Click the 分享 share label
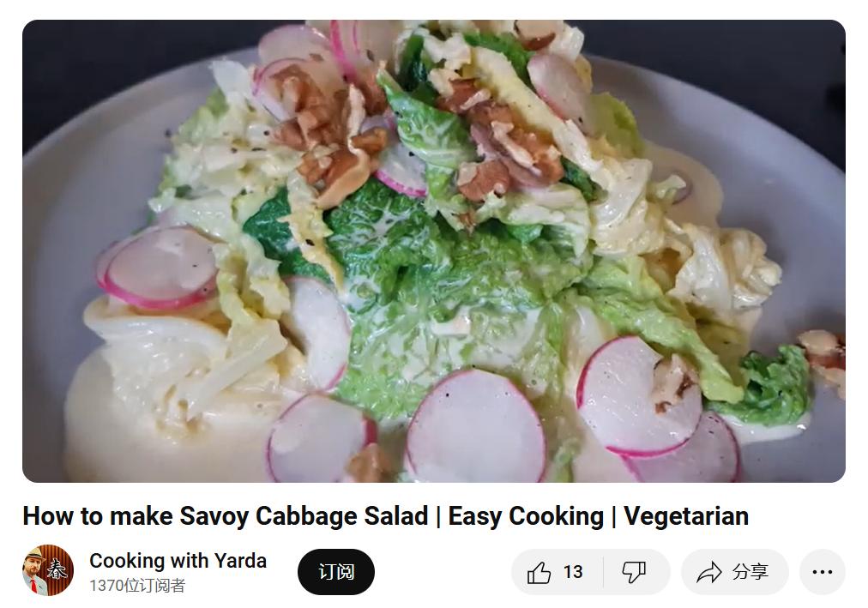Screen dimensions: 868x608 coord(750,572)
